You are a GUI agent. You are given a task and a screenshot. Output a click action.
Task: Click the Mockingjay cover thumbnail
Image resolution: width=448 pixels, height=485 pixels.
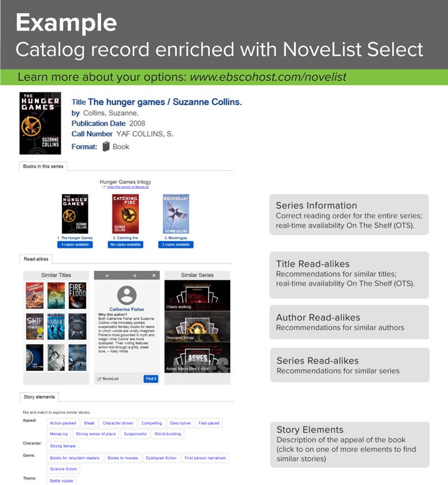pyautogui.click(x=176, y=214)
